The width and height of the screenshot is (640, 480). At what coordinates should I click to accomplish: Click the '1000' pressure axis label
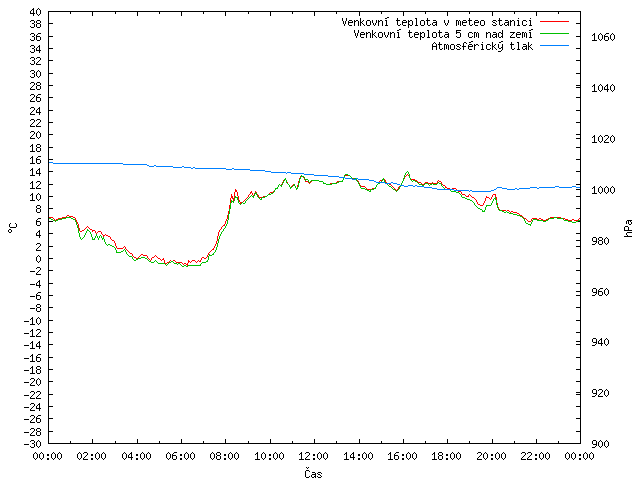pyautogui.click(x=603, y=190)
